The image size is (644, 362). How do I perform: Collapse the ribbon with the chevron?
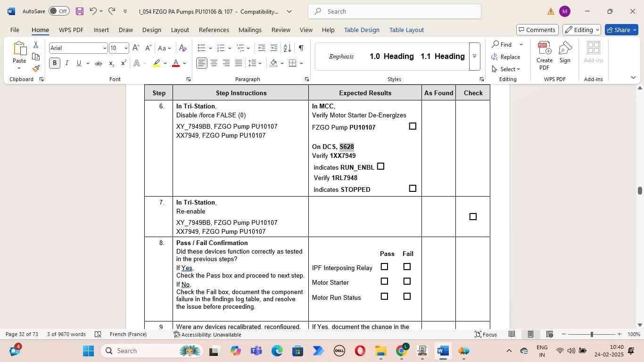pyautogui.click(x=633, y=77)
